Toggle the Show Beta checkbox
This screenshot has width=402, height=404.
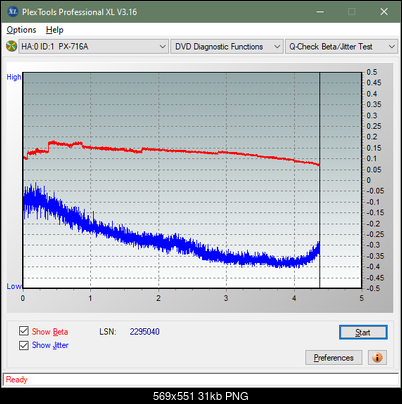24,331
